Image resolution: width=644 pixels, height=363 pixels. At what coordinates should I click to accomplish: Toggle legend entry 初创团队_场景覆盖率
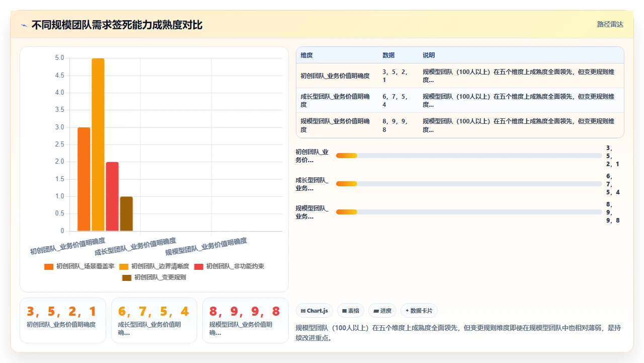79,266
